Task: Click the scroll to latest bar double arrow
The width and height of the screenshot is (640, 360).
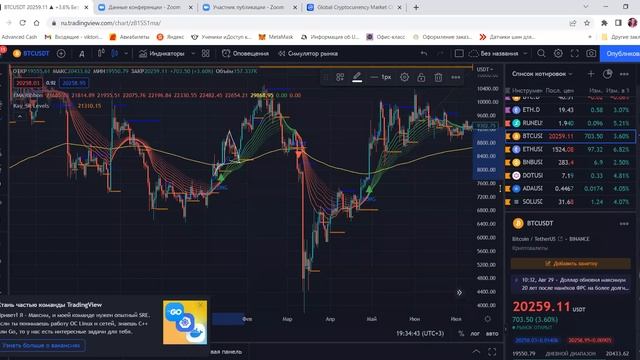Action: pos(459,292)
